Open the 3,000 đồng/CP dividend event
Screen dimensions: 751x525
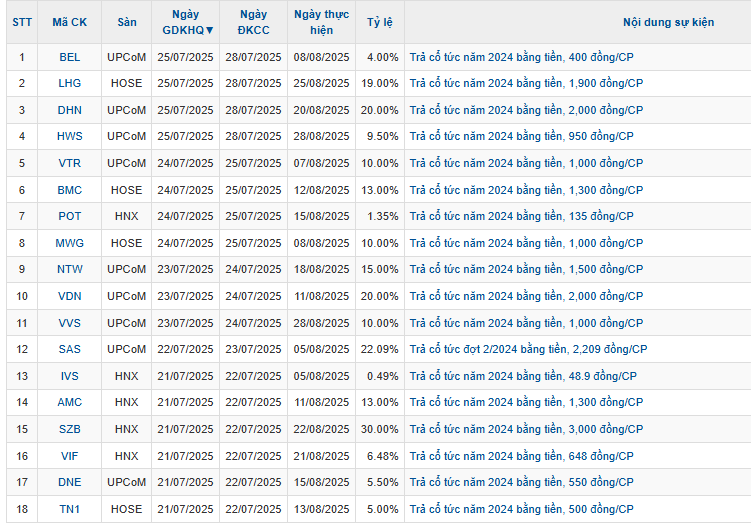(x=526, y=428)
